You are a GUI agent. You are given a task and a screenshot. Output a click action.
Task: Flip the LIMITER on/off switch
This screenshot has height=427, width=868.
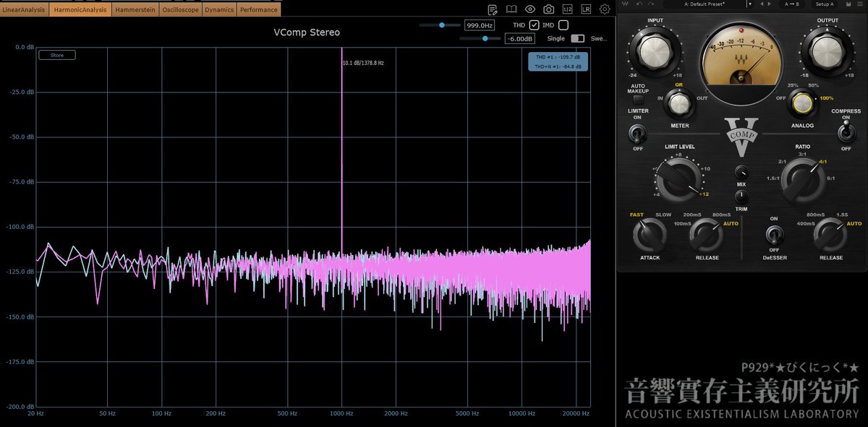(637, 132)
